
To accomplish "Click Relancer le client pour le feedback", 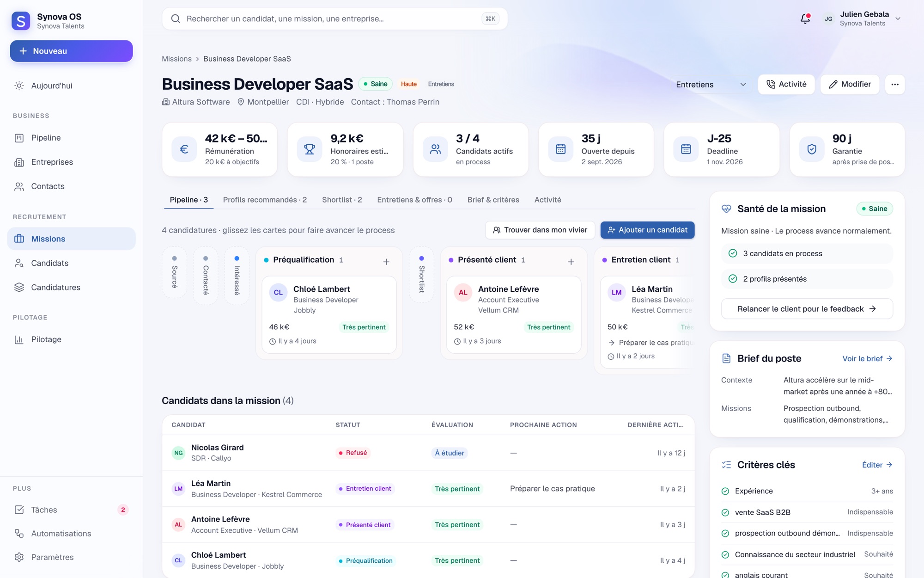I will 807,308.
